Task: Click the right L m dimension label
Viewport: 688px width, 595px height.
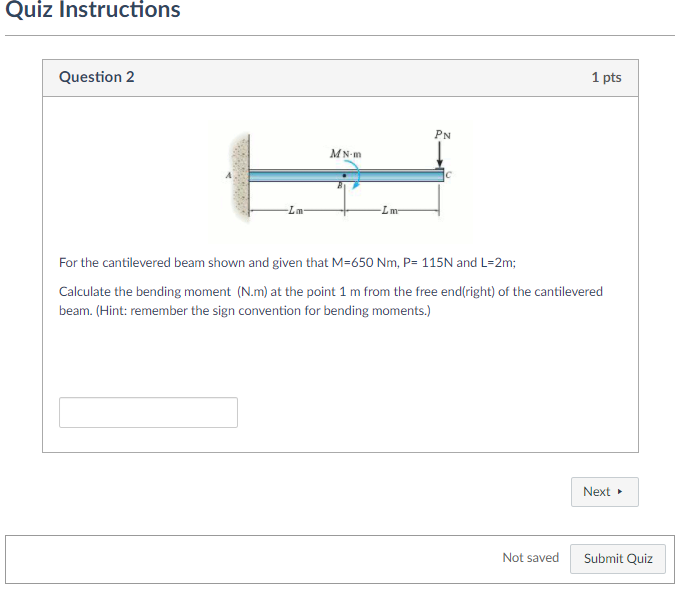Action: 390,211
